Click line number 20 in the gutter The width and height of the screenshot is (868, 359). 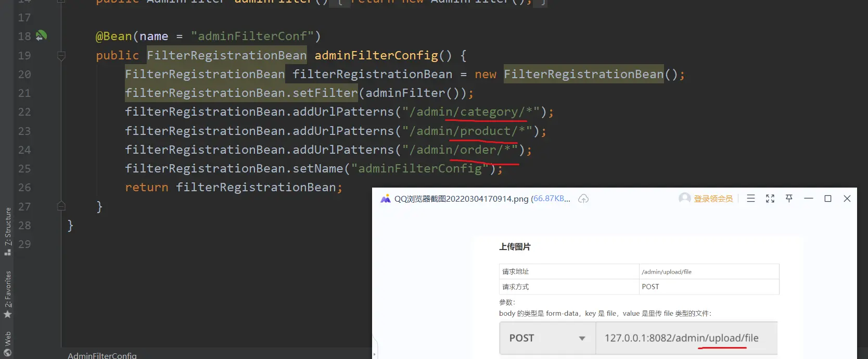click(24, 74)
